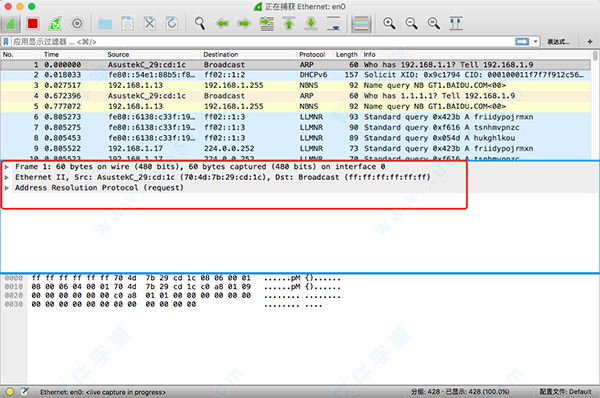Stop the running capture with red square
Viewport: 600px width, 398px height.
coord(33,24)
